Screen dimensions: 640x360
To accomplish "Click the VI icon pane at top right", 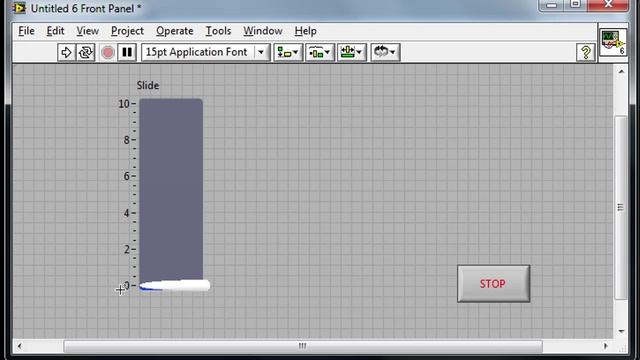I will point(613,42).
